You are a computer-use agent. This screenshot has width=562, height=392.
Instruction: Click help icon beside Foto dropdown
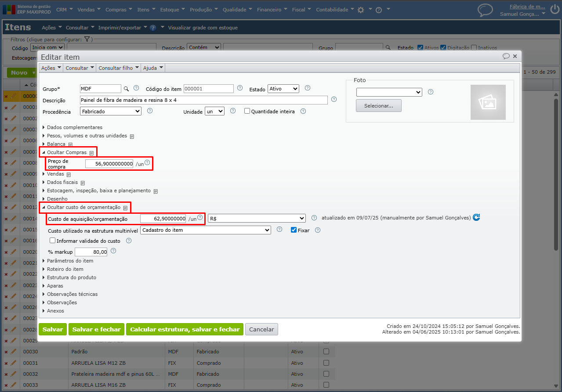[x=431, y=92]
